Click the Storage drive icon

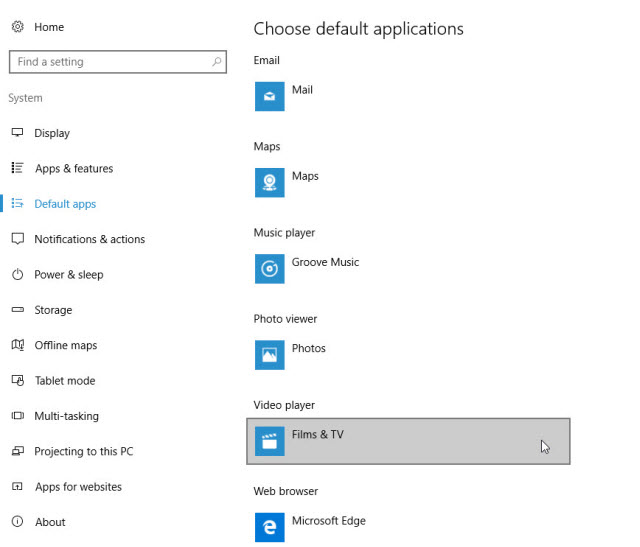tap(18, 309)
